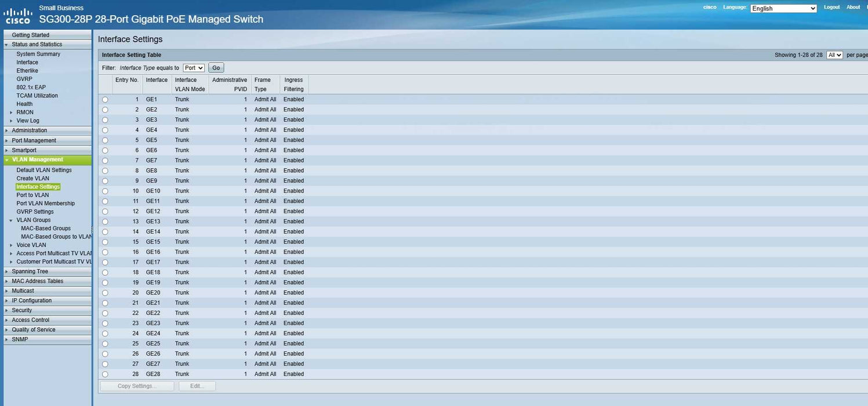Open the Language selection dropdown
This screenshot has height=406, width=868.
click(x=783, y=8)
